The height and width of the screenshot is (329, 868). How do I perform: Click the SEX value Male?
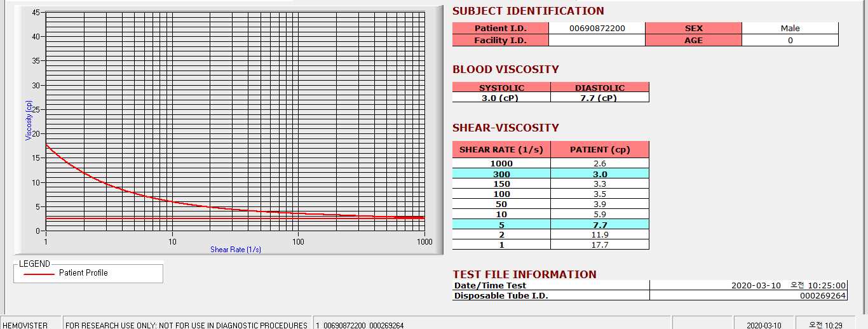coord(790,28)
